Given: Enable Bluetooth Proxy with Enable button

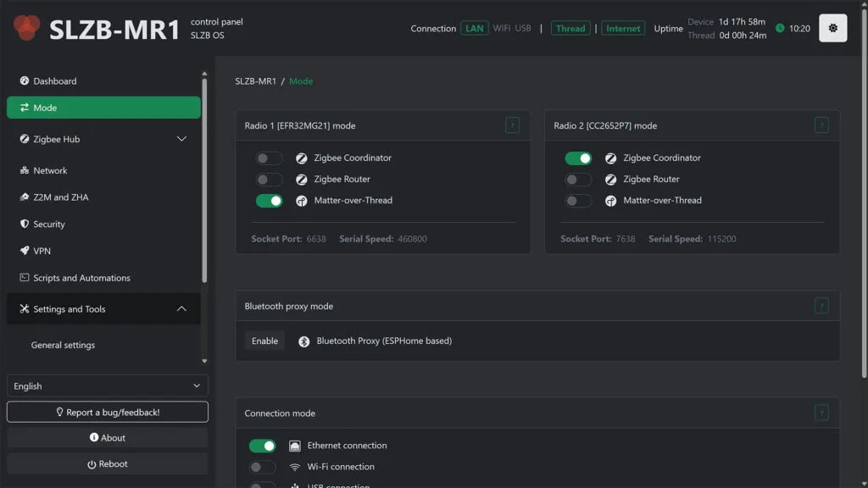Looking at the screenshot, I should 264,341.
